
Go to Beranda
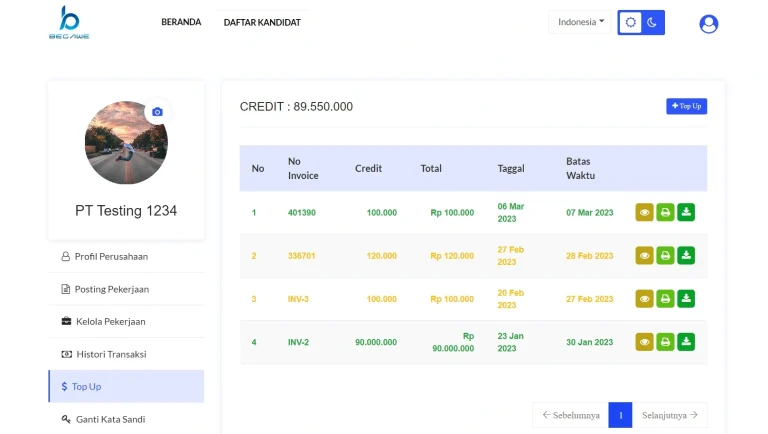tap(181, 22)
